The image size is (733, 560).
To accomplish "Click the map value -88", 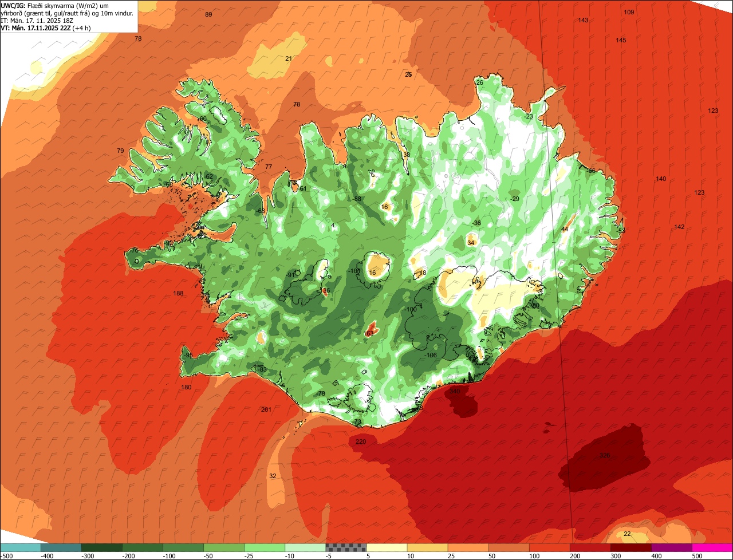I will [x=357, y=199].
